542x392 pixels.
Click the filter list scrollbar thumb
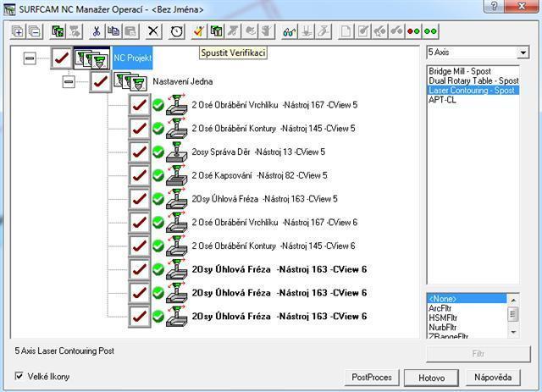(513, 315)
